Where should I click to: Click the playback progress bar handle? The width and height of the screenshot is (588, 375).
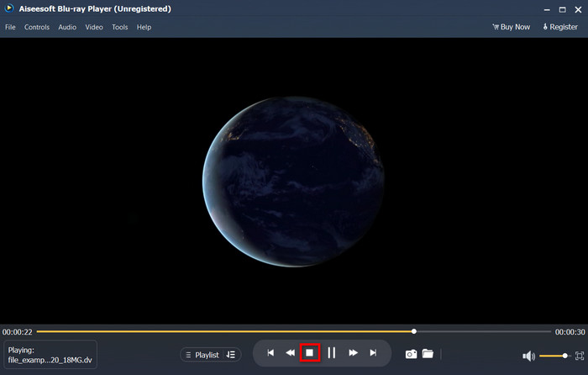[414, 331]
